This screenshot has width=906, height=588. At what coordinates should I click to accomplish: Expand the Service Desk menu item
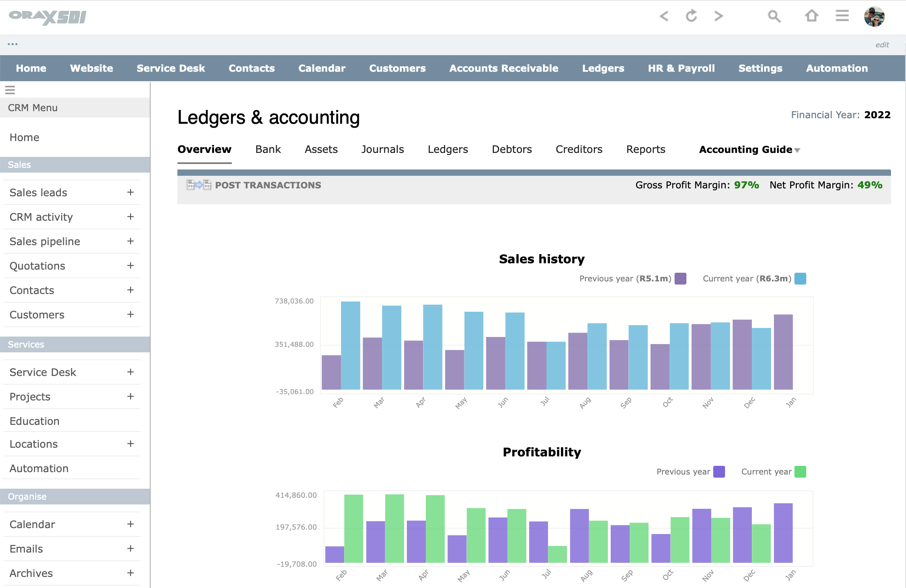point(130,372)
